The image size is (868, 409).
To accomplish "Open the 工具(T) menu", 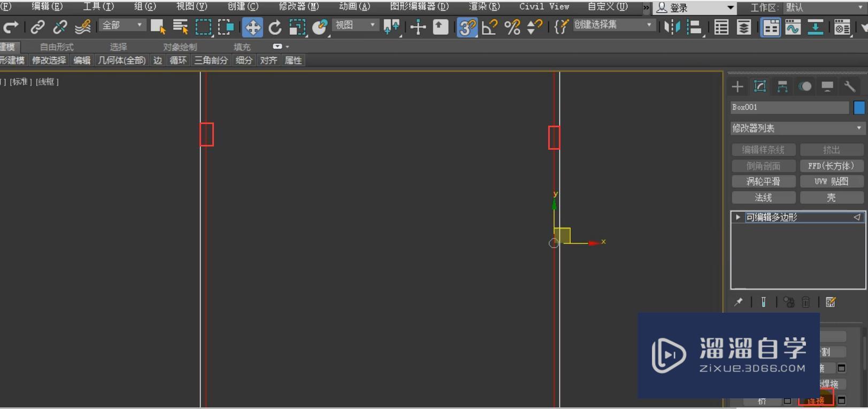I will (98, 7).
